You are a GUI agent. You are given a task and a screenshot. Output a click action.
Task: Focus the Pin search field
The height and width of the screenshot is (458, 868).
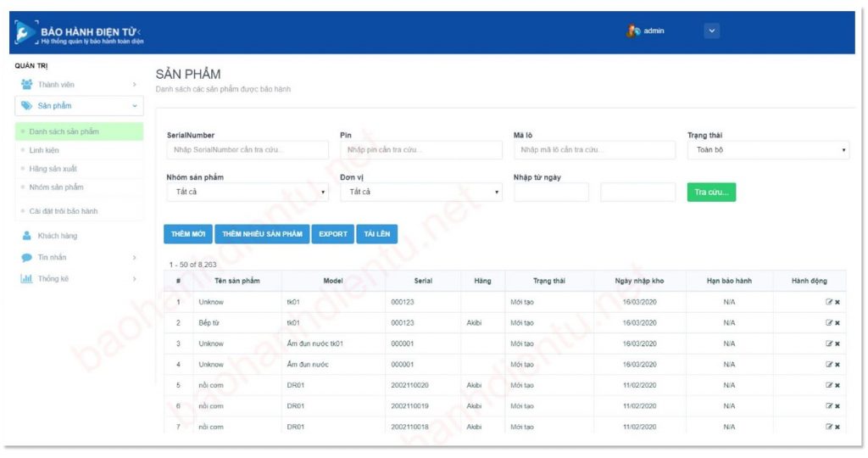pyautogui.click(x=421, y=149)
